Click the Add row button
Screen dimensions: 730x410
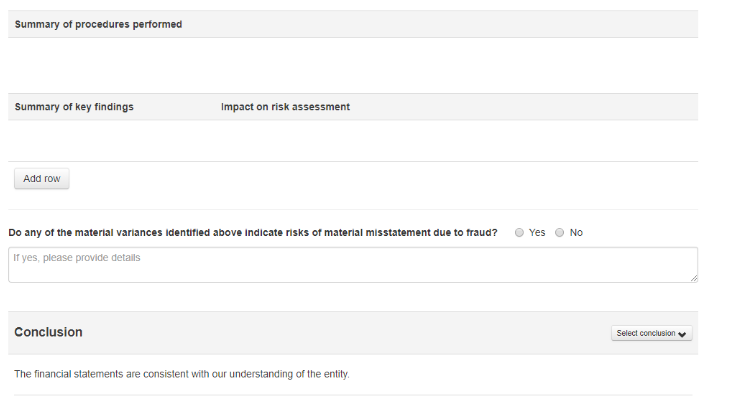coord(41,179)
